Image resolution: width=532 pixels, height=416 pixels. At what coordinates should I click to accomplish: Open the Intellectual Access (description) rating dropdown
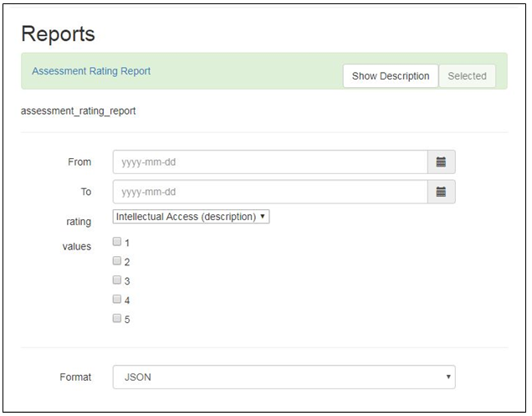coord(191,217)
